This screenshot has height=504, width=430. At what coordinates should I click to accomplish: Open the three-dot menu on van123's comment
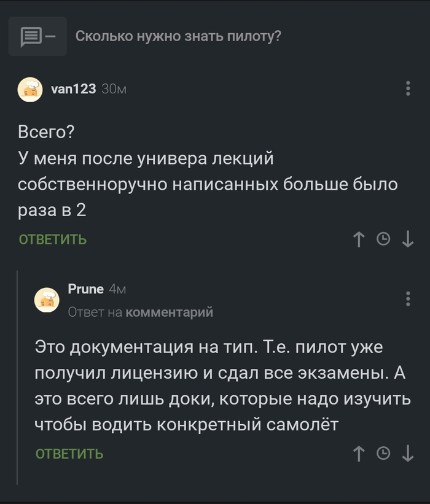(408, 89)
